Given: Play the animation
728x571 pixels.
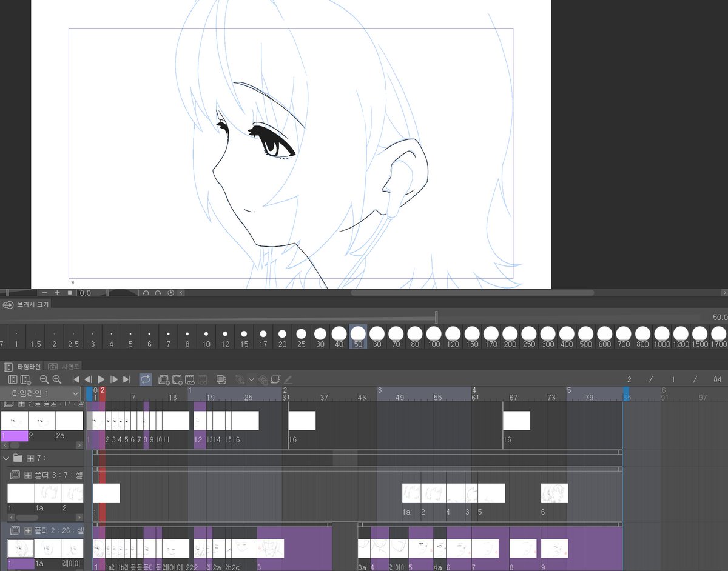Looking at the screenshot, I should pos(101,379).
